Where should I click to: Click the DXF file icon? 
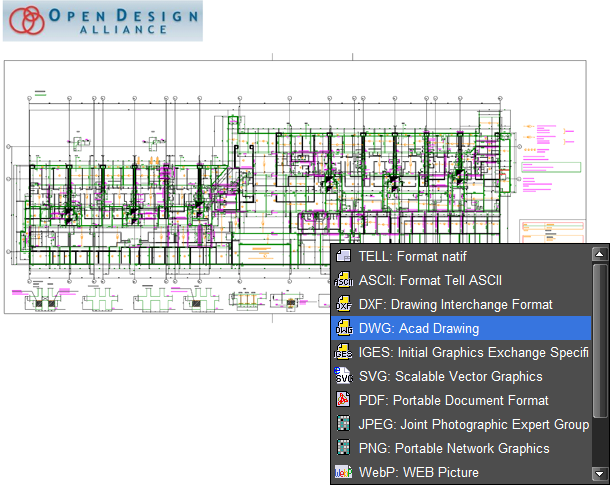point(343,304)
